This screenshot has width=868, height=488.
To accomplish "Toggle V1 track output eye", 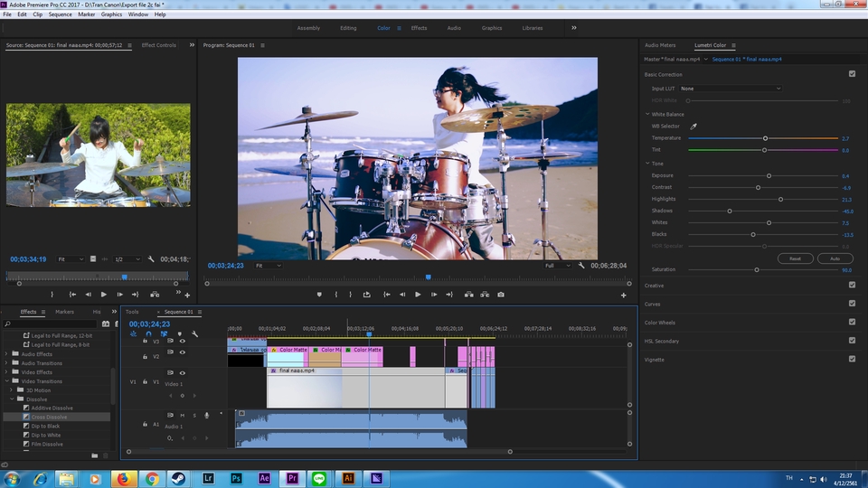I will point(182,373).
